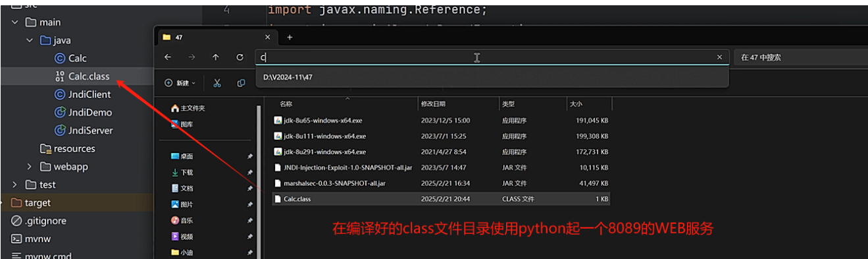
Task: Collapse the java folder in IDE tree
Action: (x=30, y=40)
